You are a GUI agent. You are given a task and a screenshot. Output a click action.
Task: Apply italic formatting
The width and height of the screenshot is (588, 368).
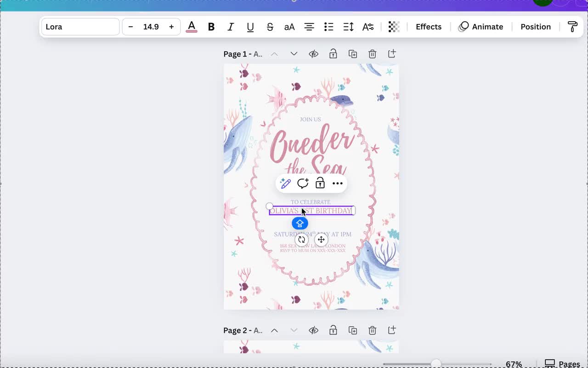click(231, 27)
